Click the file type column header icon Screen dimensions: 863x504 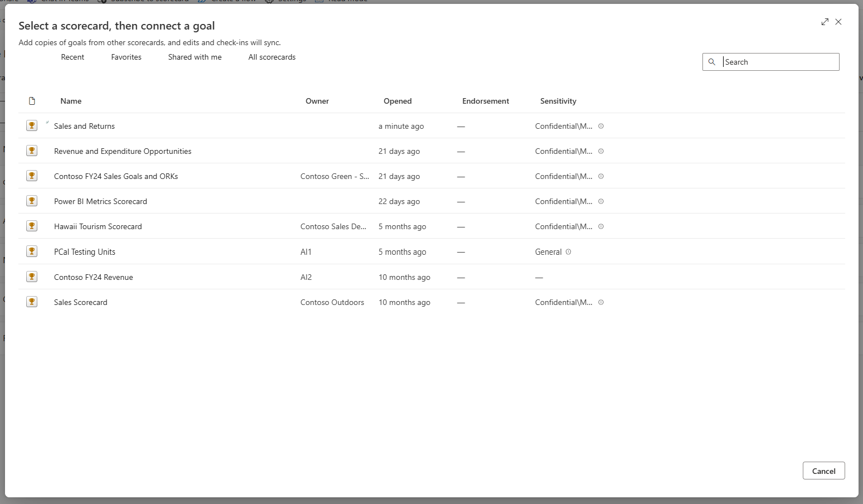pos(32,101)
